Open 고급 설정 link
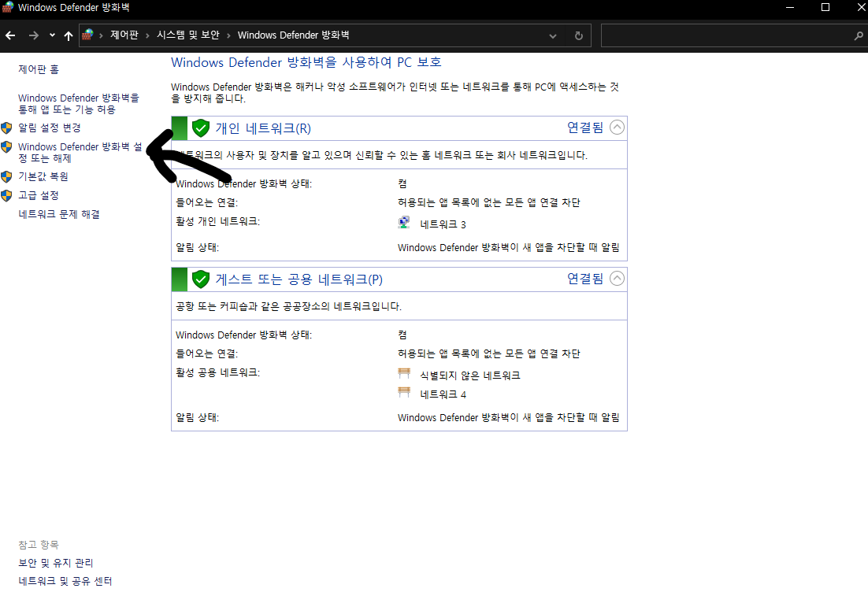Viewport: 868px width, 592px height. pyautogui.click(x=38, y=195)
